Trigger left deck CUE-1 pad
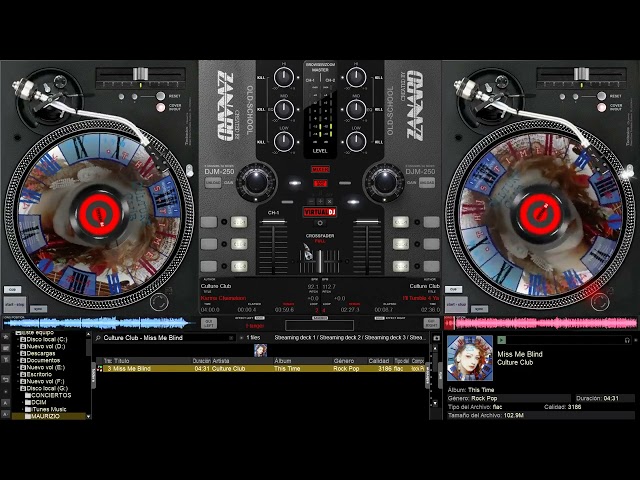This screenshot has height=480, width=640. [239, 222]
